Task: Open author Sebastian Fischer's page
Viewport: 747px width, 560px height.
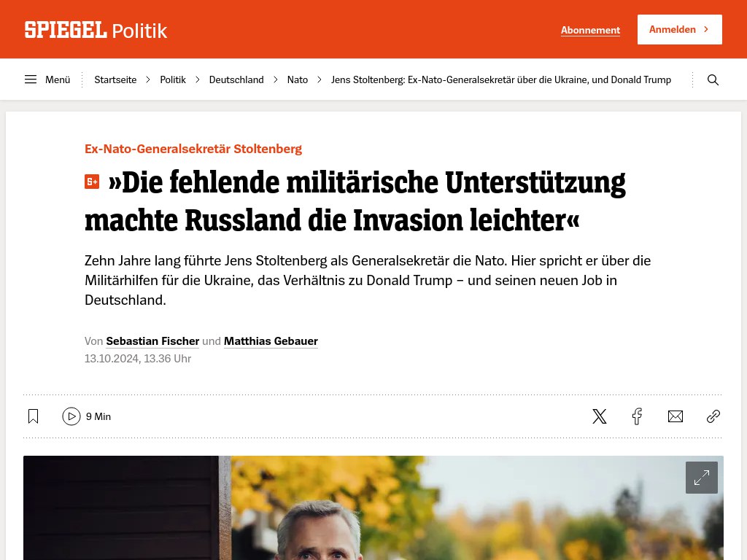Action: click(x=152, y=341)
